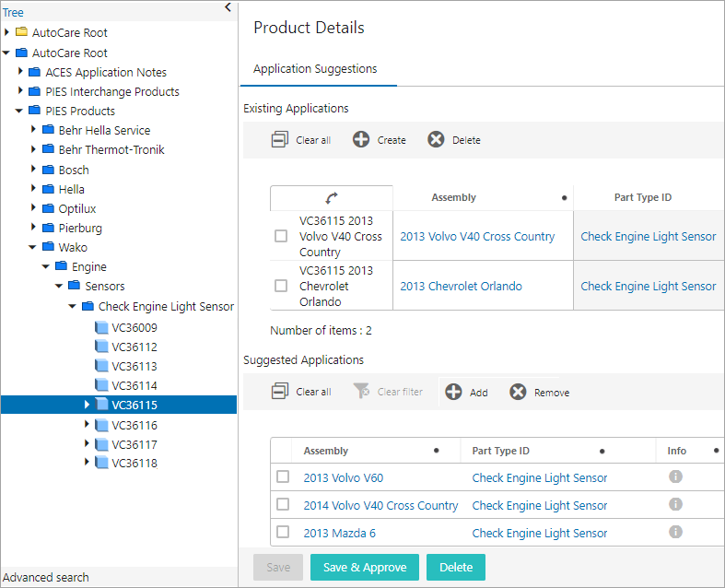Click the Tree panel title
The image size is (725, 588).
(13, 13)
